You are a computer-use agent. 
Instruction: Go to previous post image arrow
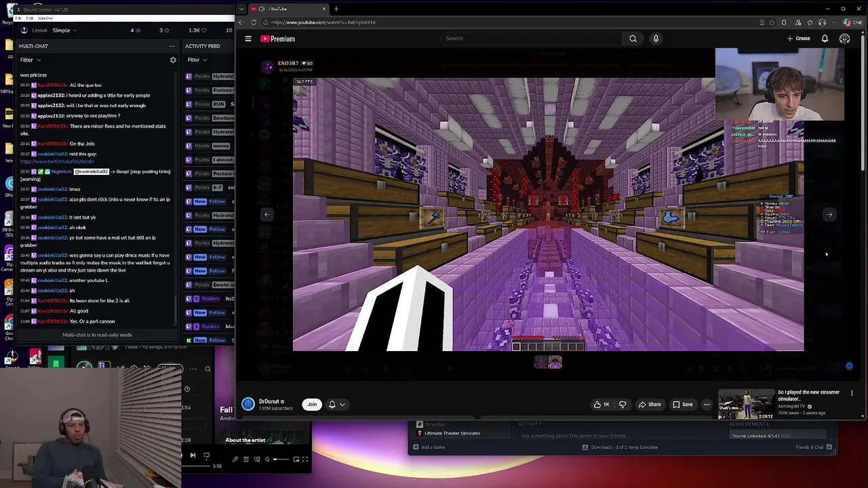coord(267,214)
